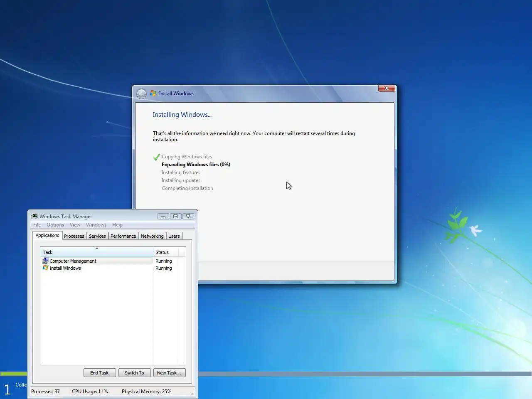Open the Windows menu in Task Manager

[x=96, y=225]
